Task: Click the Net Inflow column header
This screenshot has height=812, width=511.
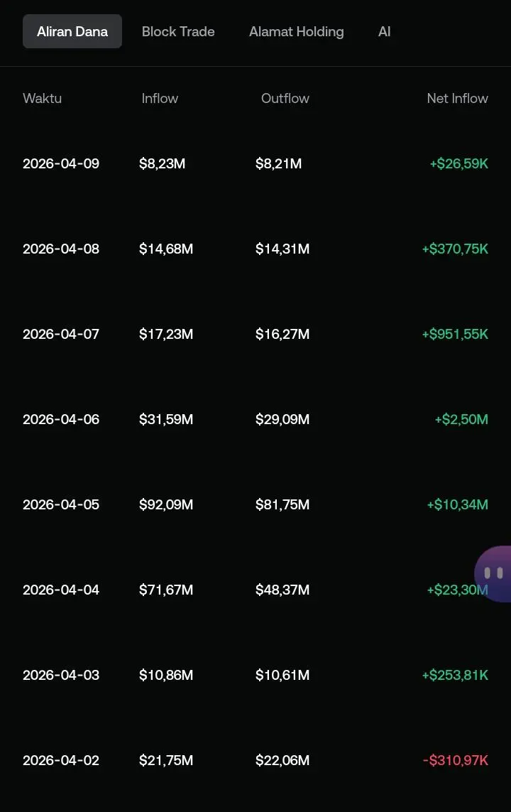Action: point(457,99)
